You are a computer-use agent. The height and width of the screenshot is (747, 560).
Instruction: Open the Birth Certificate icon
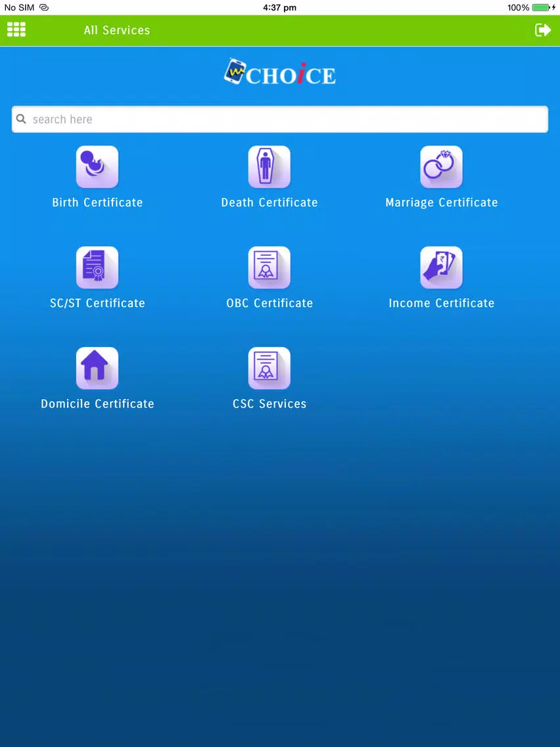pos(97,167)
